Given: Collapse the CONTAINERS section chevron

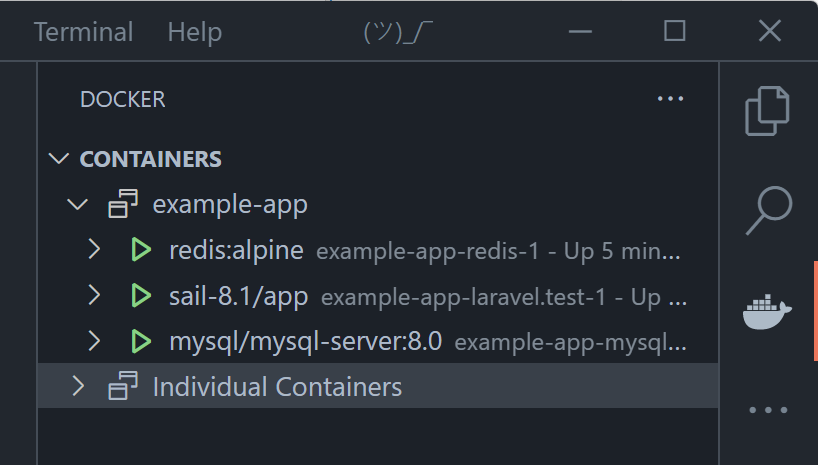Looking at the screenshot, I should pos(60,159).
